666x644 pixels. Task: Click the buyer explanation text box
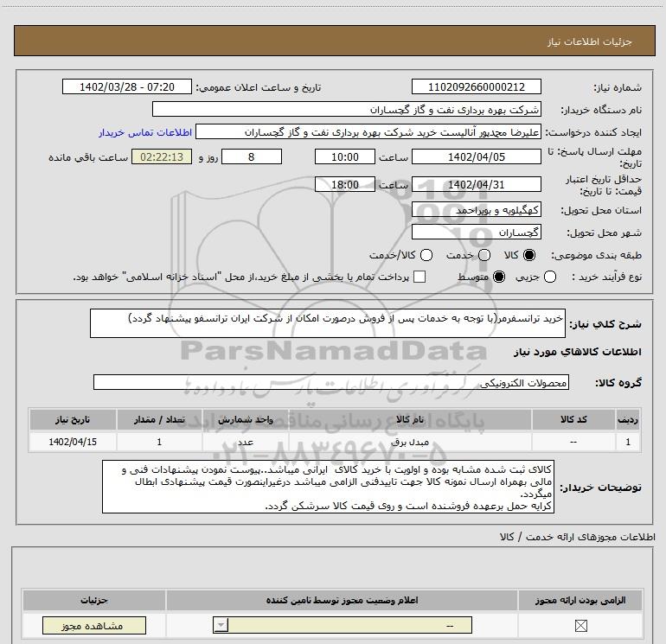tap(328, 487)
